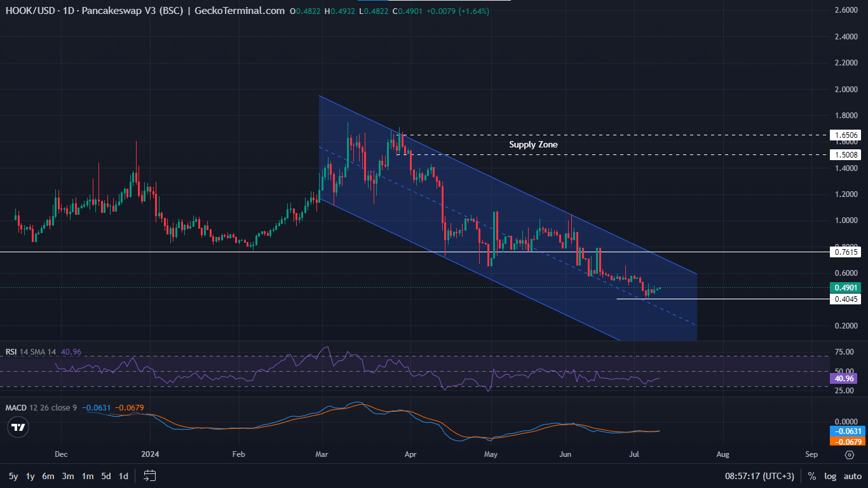The width and height of the screenshot is (868, 488).
Task: Select the 3m time range
Action: pos(68,476)
